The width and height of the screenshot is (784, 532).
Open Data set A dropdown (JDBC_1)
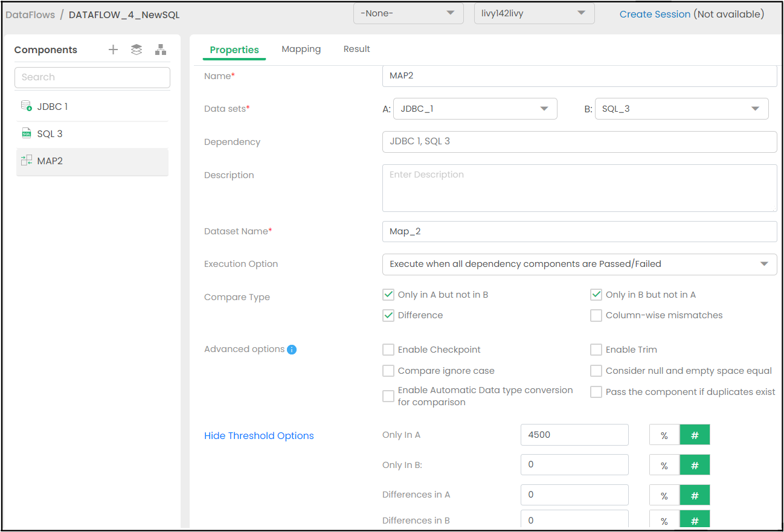tap(475, 109)
